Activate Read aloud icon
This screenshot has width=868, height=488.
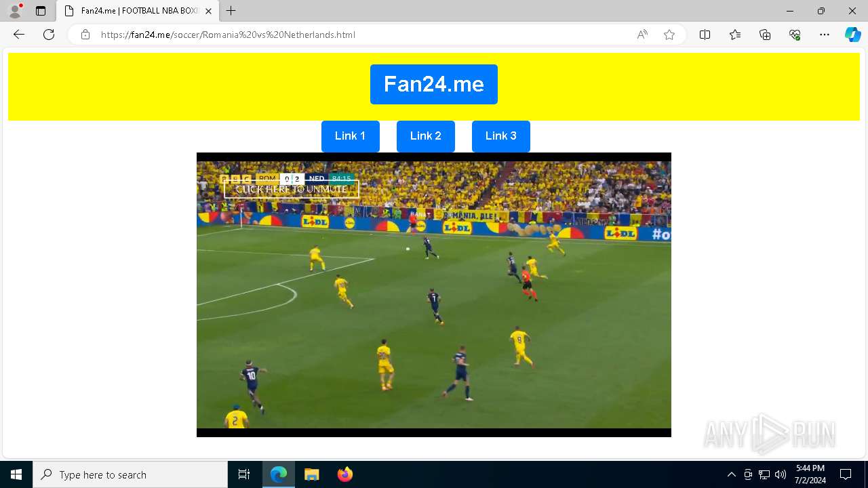click(x=642, y=35)
